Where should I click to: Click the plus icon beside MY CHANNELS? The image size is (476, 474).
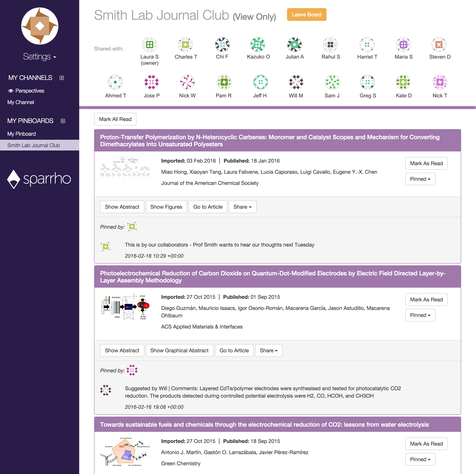point(62,78)
